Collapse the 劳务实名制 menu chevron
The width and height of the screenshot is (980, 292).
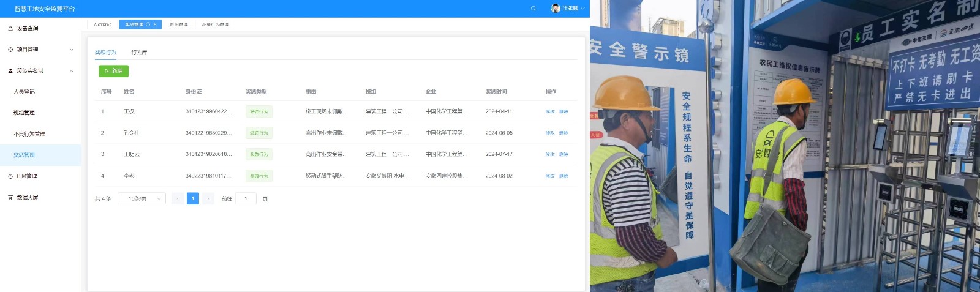pyautogui.click(x=72, y=70)
